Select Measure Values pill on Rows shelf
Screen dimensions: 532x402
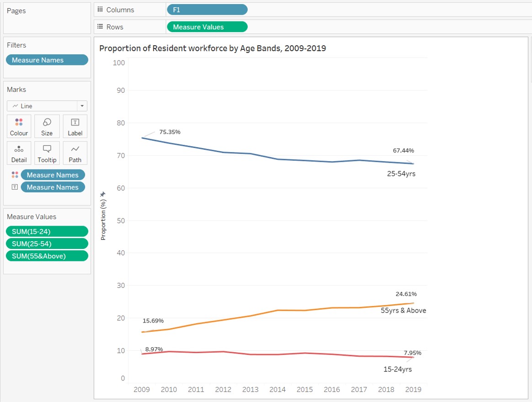click(207, 27)
